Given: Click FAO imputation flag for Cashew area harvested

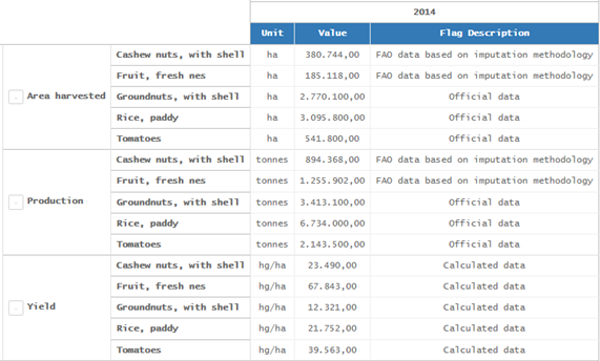Looking at the screenshot, I should (x=484, y=55).
